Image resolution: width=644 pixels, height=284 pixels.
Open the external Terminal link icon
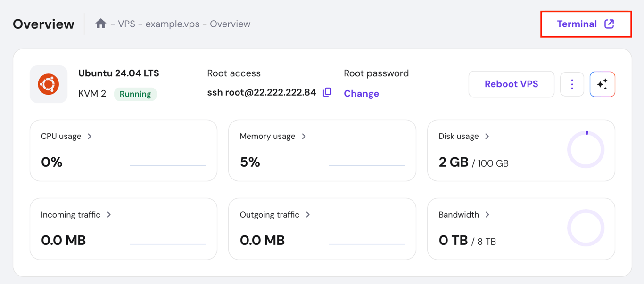coord(610,24)
